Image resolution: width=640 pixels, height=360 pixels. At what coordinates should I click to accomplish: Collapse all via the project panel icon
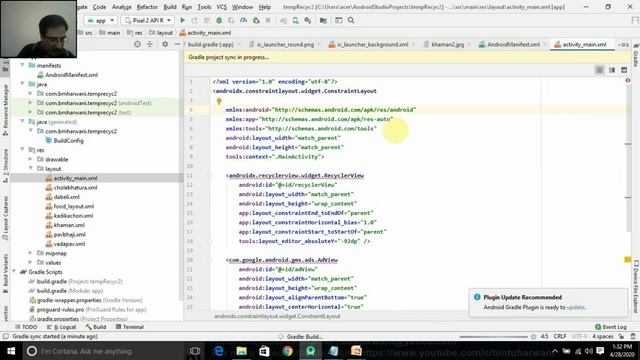point(150,44)
